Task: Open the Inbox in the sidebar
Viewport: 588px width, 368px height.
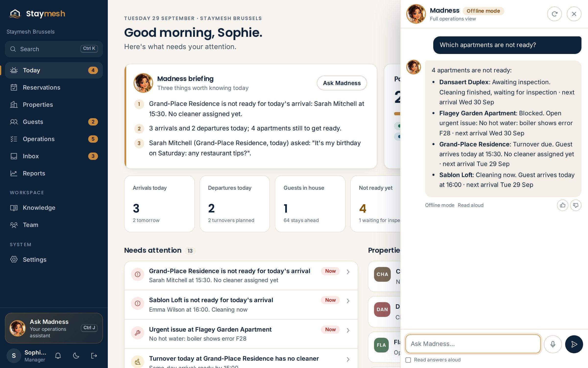Action: pyautogui.click(x=54, y=156)
